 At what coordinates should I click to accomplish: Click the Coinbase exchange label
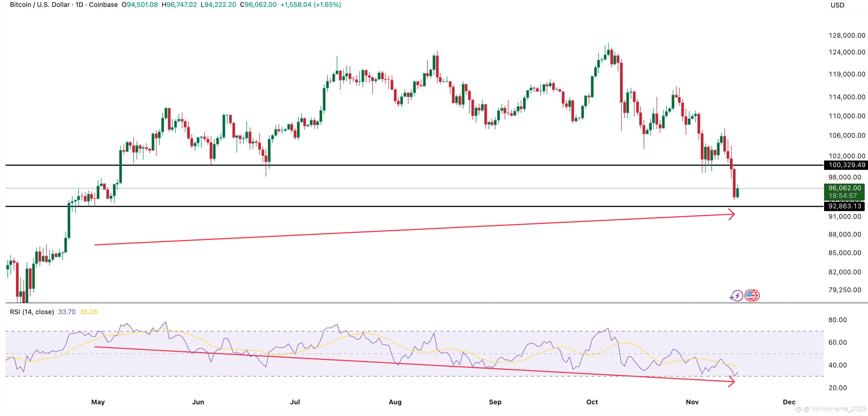pos(103,5)
